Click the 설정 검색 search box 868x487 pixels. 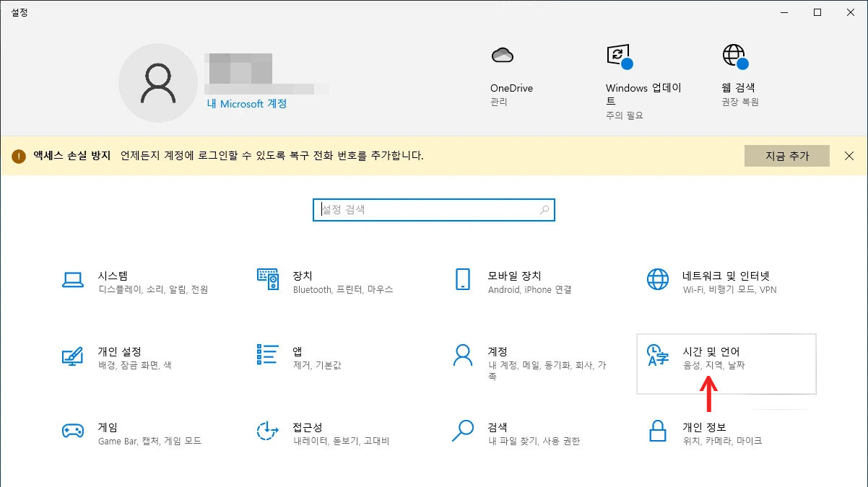tap(433, 209)
